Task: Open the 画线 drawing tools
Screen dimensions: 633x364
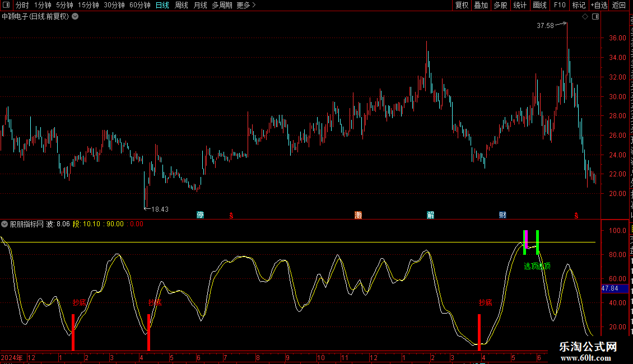Action: coord(540,5)
